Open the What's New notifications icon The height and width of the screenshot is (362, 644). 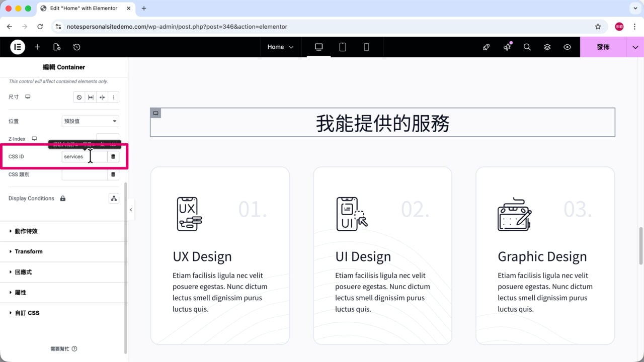[x=507, y=47]
